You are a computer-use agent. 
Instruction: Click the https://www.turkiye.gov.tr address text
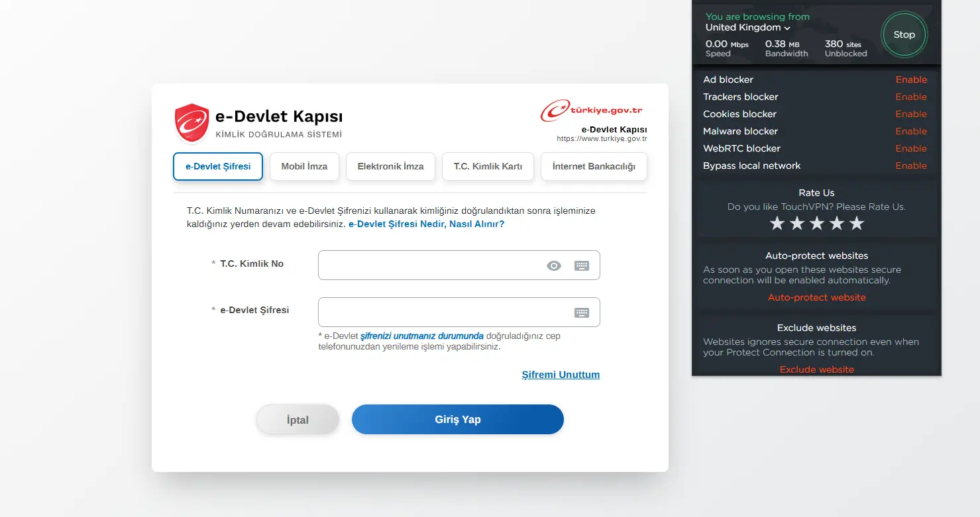click(x=602, y=139)
